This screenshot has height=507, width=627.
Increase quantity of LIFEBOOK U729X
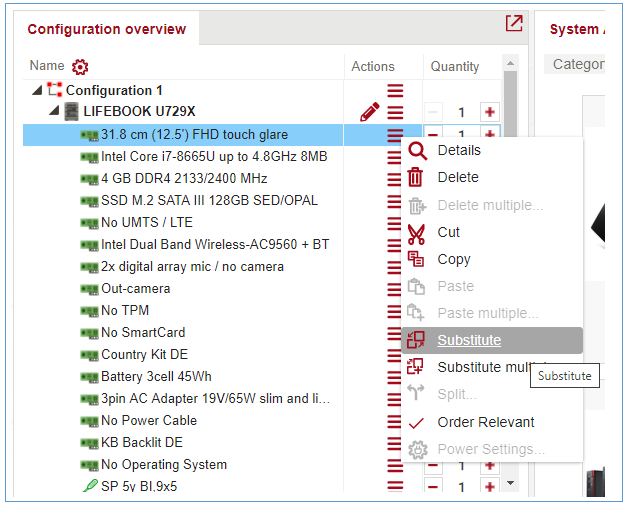[490, 112]
